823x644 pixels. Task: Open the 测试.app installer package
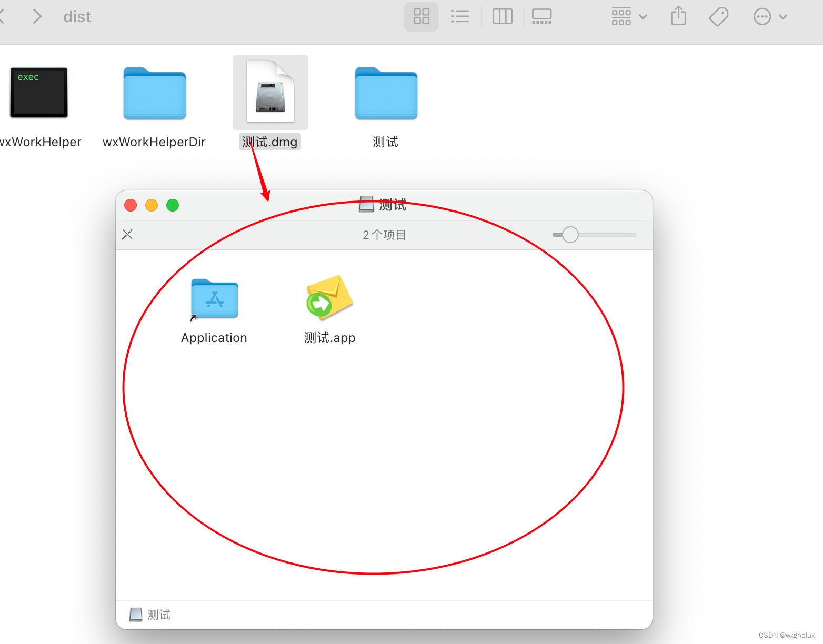coord(329,299)
